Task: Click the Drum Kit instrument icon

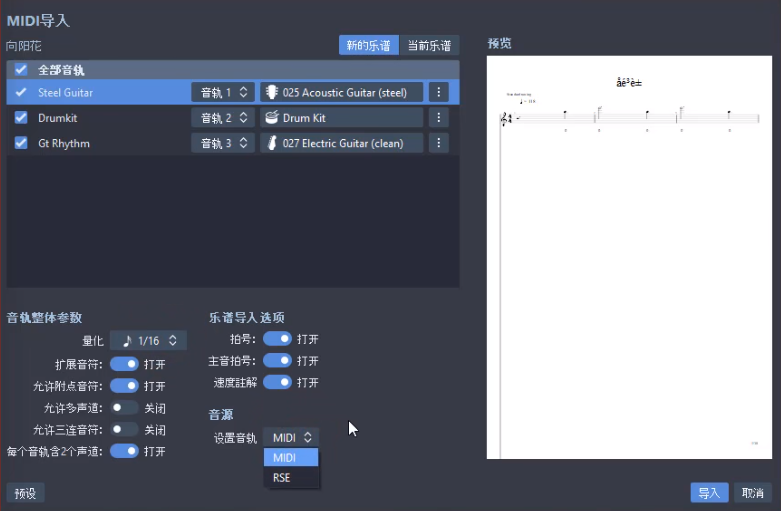Action: tap(271, 118)
